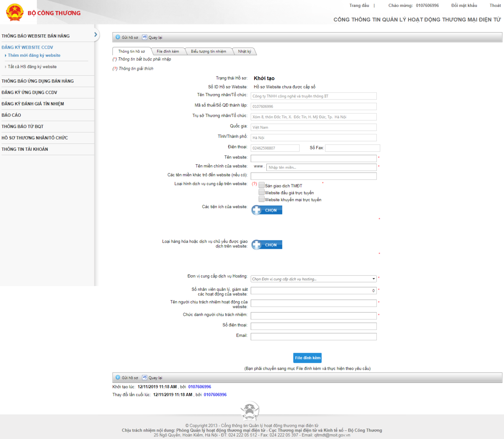
Task: Expand Thêm mới đăng ký website item
Action: 34,55
